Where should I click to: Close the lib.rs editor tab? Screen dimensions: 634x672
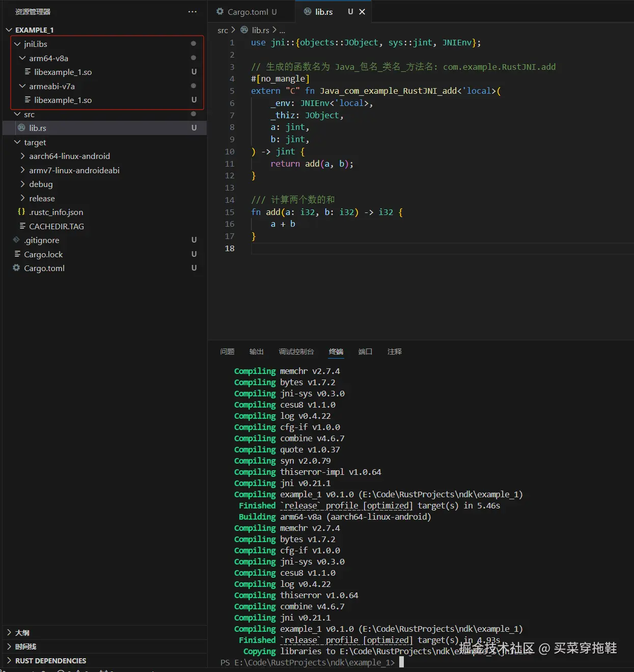pyautogui.click(x=362, y=12)
